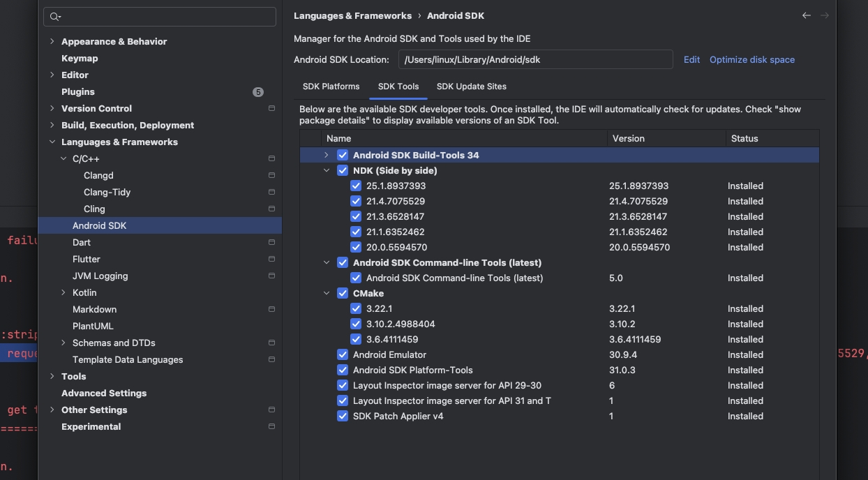Open PlantUML settings
This screenshot has height=480, width=868.
(93, 327)
